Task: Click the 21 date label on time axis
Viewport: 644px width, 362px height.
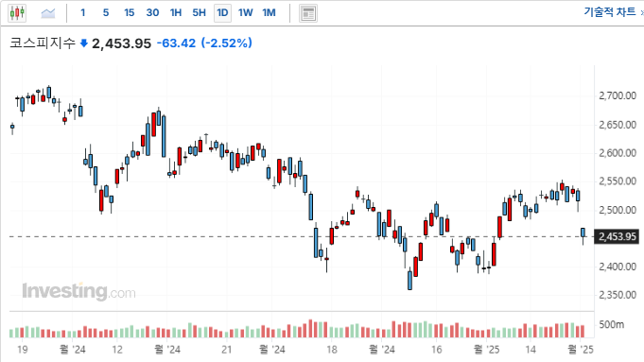Action: click(226, 350)
